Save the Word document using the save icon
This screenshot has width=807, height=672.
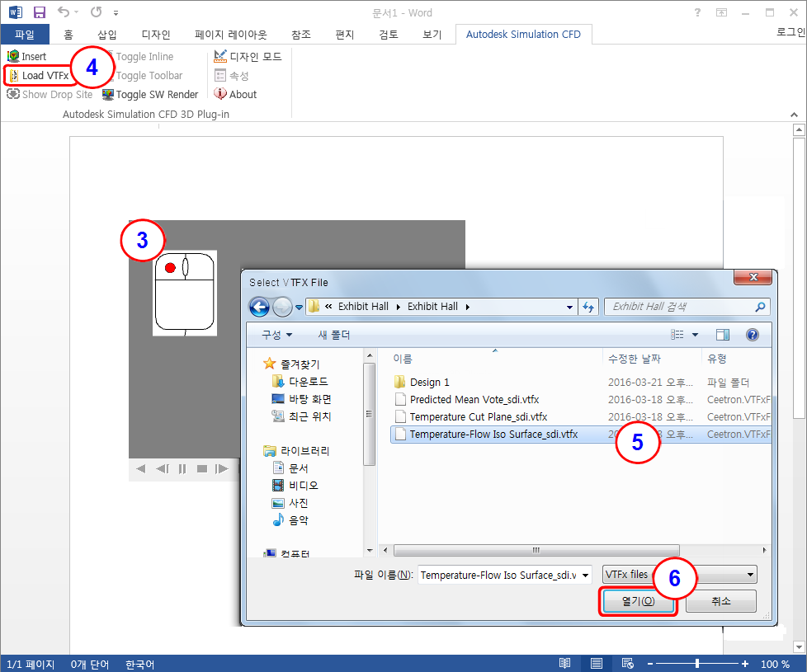click(39, 12)
